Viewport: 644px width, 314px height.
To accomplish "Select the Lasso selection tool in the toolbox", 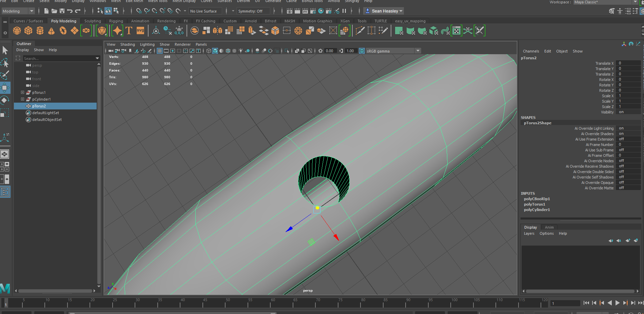I will click(5, 63).
